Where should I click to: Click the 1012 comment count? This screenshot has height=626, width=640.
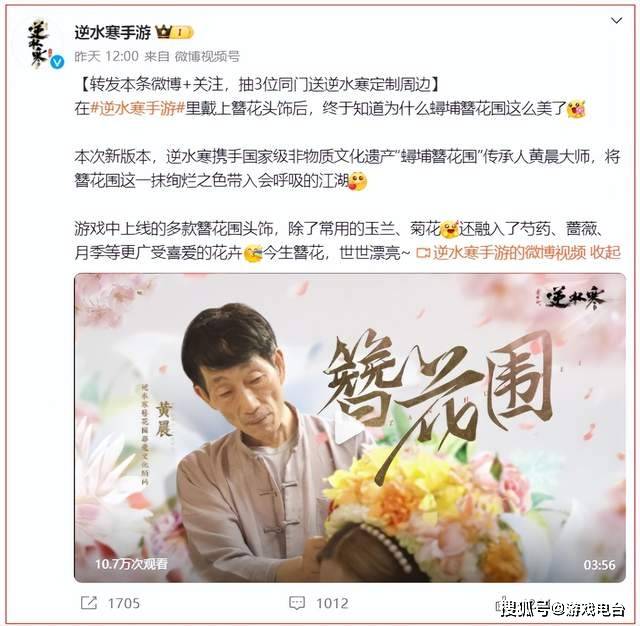click(332, 603)
